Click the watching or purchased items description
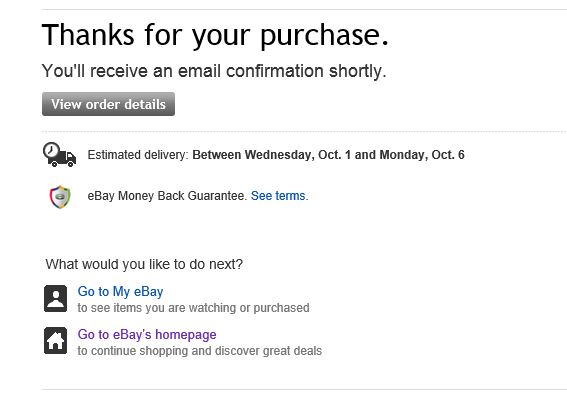 (x=193, y=308)
